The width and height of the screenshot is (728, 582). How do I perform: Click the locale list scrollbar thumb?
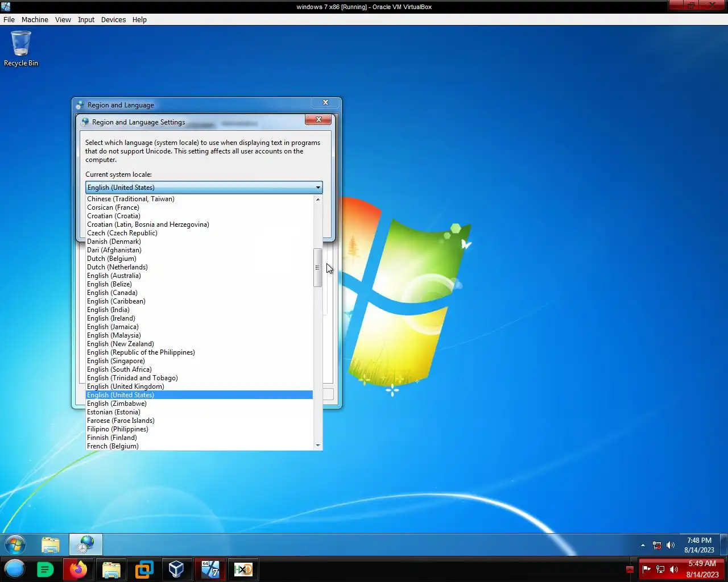click(x=318, y=268)
